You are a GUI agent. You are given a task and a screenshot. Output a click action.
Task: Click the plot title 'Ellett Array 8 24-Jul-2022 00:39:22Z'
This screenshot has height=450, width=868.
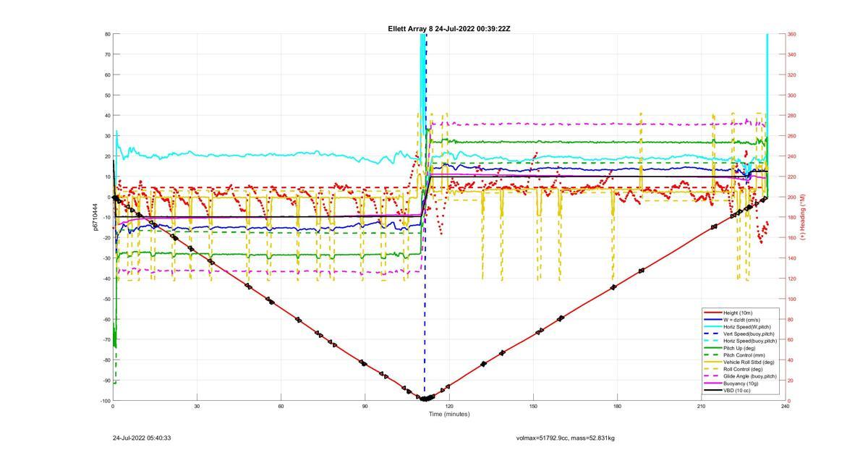pos(449,28)
